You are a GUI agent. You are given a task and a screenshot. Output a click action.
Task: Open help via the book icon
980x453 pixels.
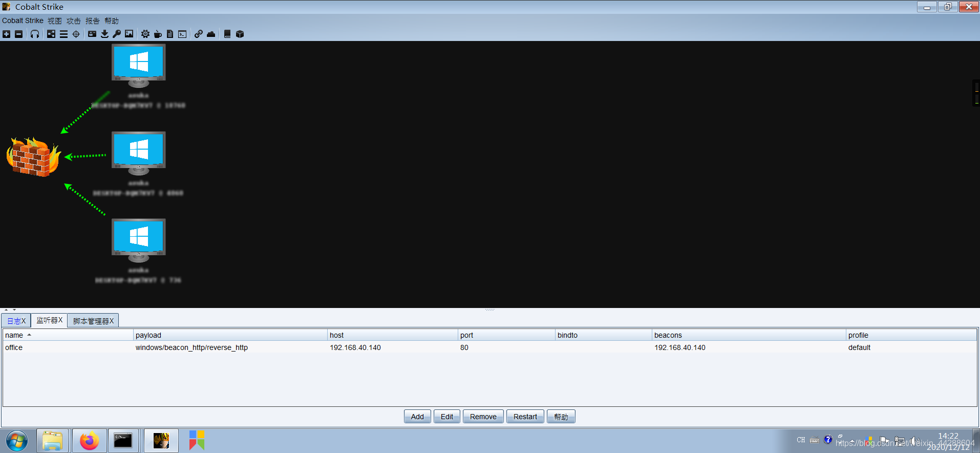(x=227, y=34)
